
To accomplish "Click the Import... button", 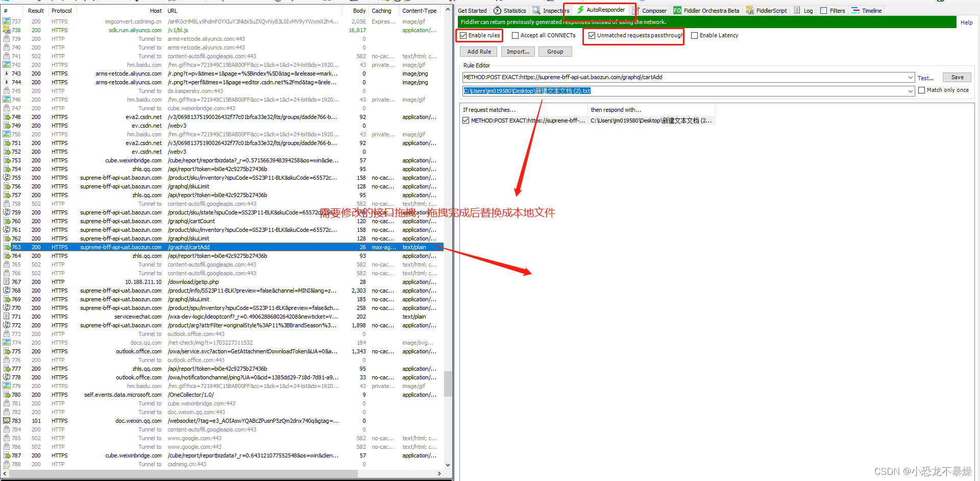I will click(x=518, y=52).
